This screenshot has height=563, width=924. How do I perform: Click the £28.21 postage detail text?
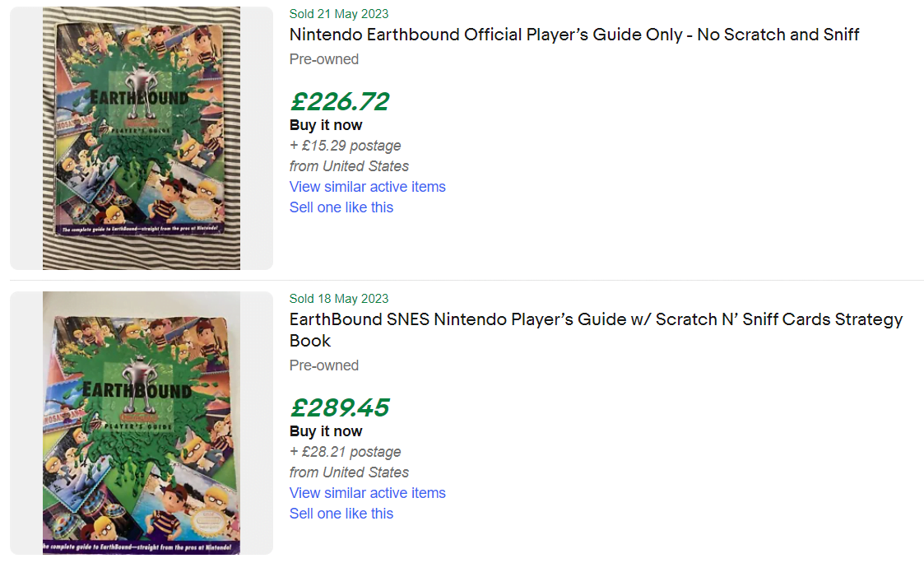pos(345,452)
